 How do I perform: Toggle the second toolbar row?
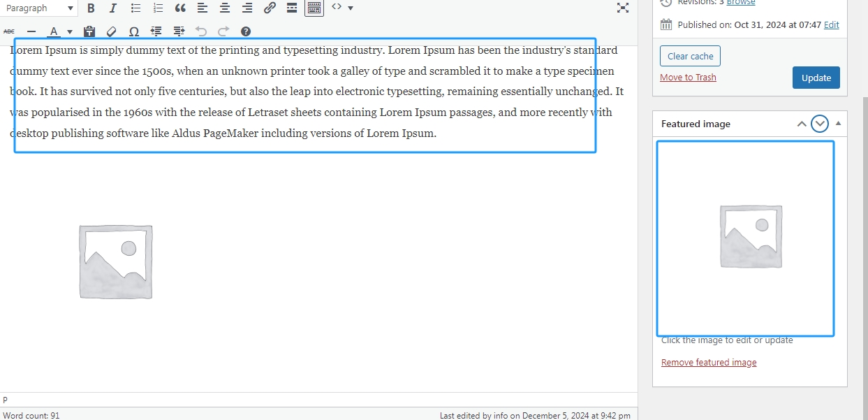314,8
